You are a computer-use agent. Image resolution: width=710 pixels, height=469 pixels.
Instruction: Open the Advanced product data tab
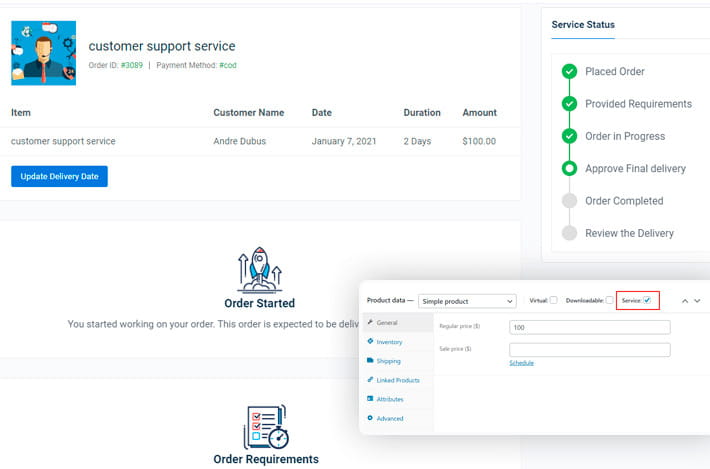[398, 418]
